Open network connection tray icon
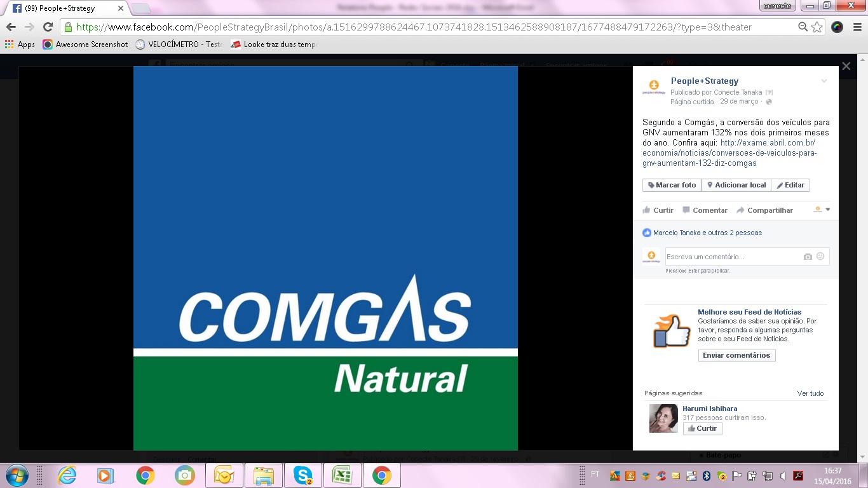The height and width of the screenshot is (488, 868). pos(768,476)
